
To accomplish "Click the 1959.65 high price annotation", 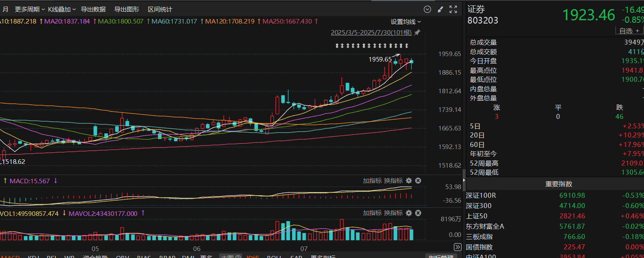I will (380, 59).
